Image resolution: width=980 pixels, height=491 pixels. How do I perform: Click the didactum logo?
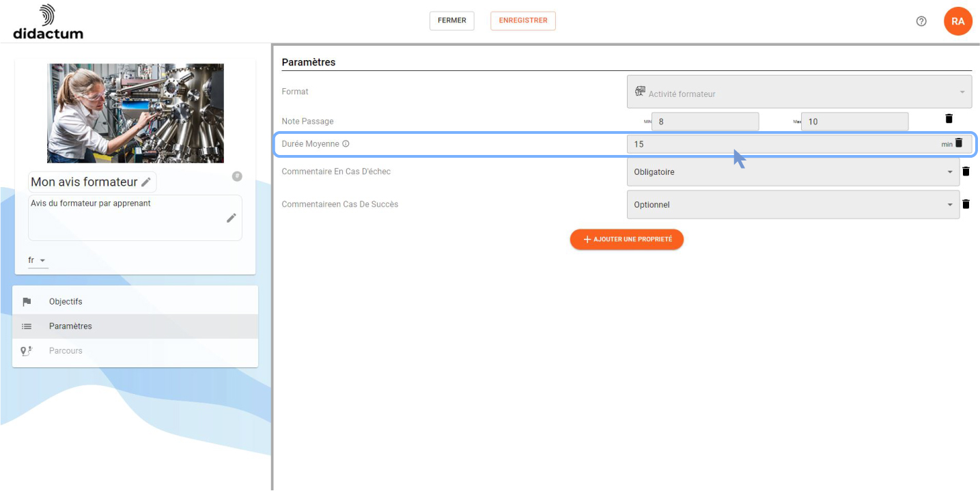pos(48,22)
